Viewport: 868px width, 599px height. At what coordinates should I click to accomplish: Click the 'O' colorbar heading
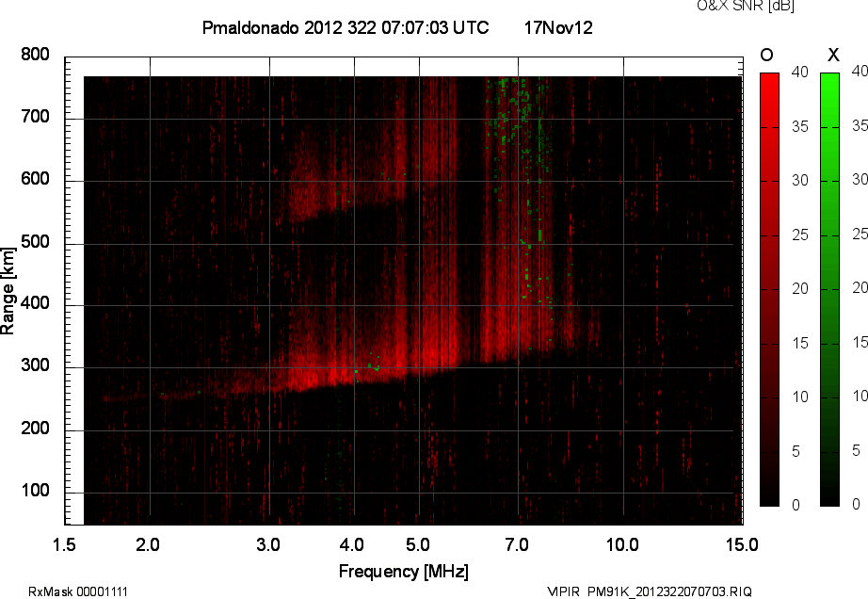[766, 55]
